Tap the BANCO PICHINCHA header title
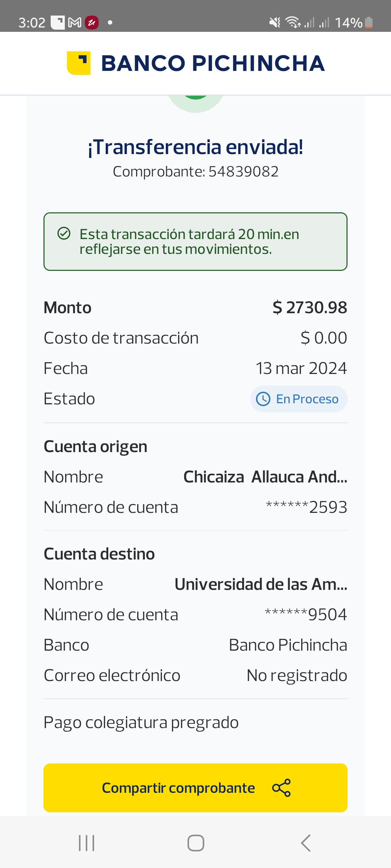The height and width of the screenshot is (868, 391). (x=213, y=63)
